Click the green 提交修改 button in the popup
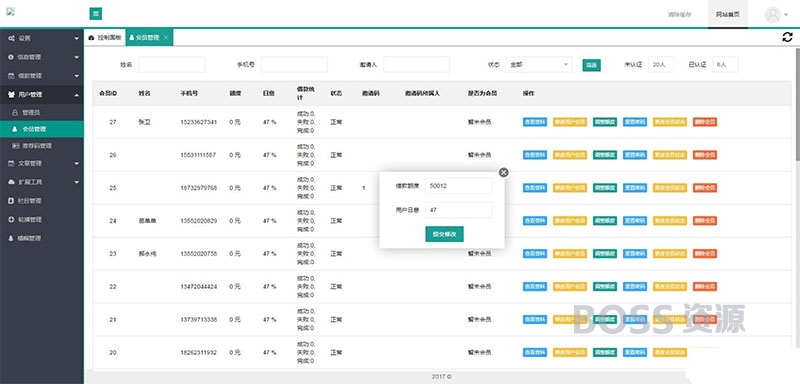 [x=444, y=234]
